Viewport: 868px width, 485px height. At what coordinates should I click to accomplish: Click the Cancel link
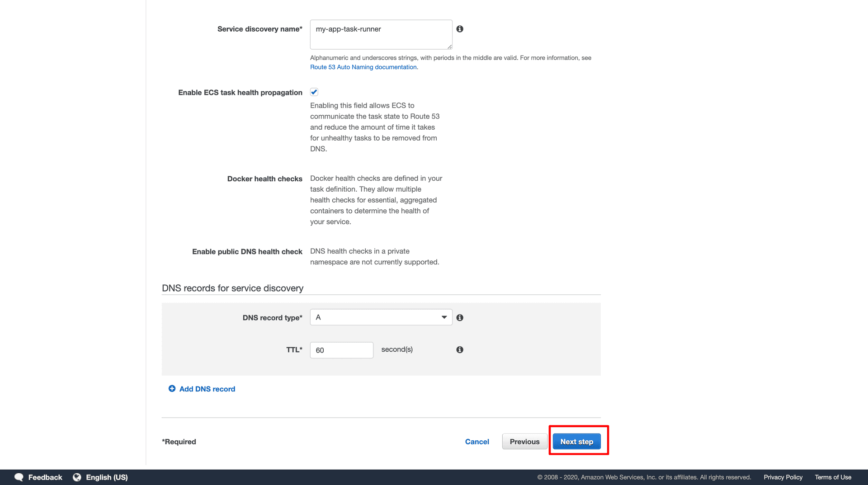pos(477,442)
